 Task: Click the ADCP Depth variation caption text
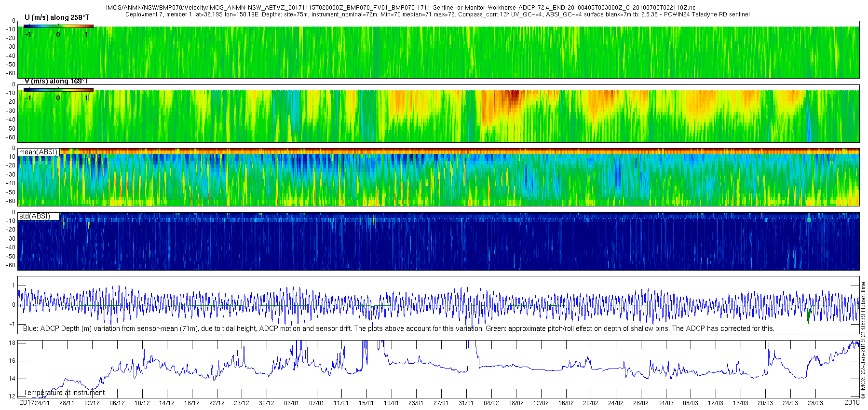(399, 328)
